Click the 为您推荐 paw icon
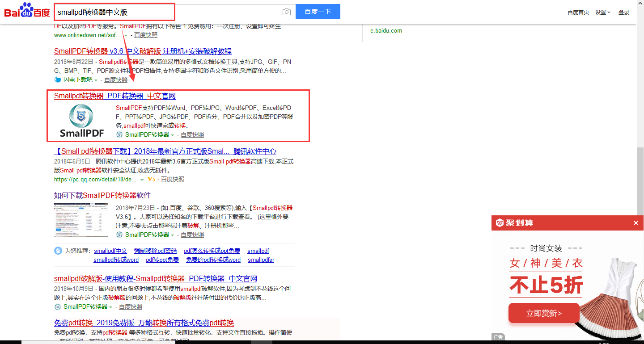This screenshot has width=644, height=344. click(58, 251)
